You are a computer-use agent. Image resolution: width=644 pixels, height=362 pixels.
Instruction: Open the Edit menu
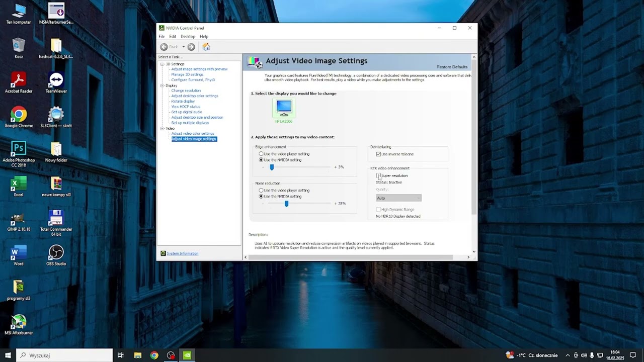click(173, 36)
